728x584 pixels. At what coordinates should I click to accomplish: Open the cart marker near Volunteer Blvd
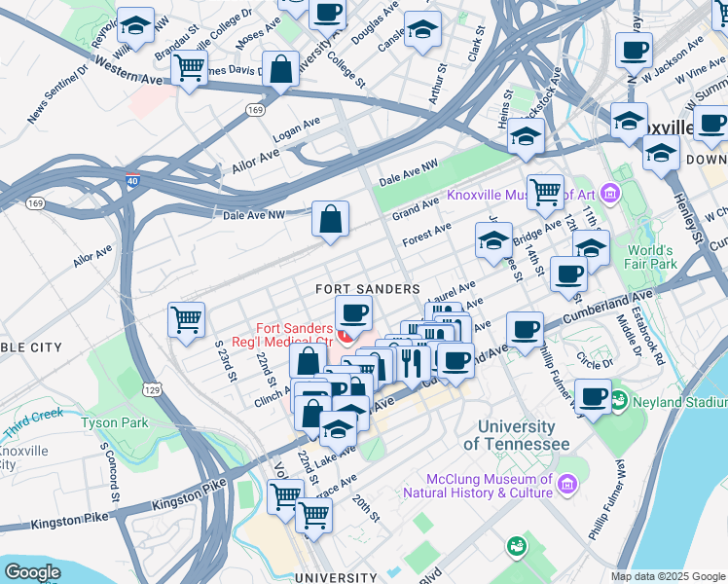pyautogui.click(x=285, y=499)
